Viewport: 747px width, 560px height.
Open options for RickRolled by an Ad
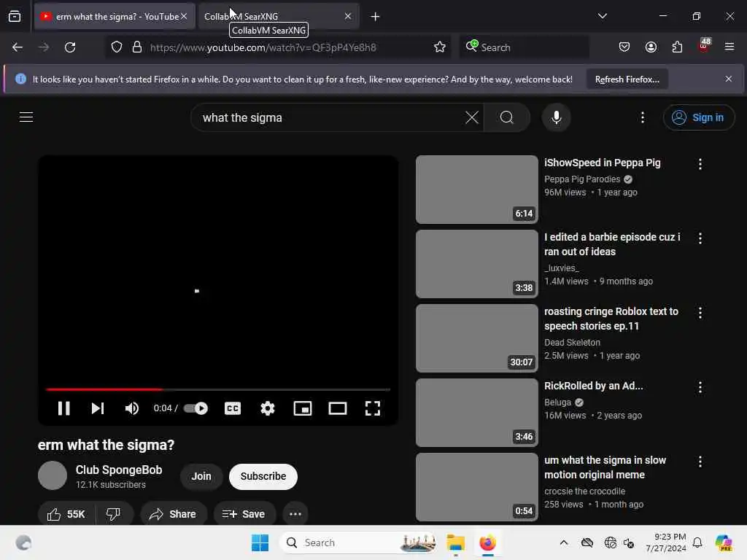coord(700,387)
